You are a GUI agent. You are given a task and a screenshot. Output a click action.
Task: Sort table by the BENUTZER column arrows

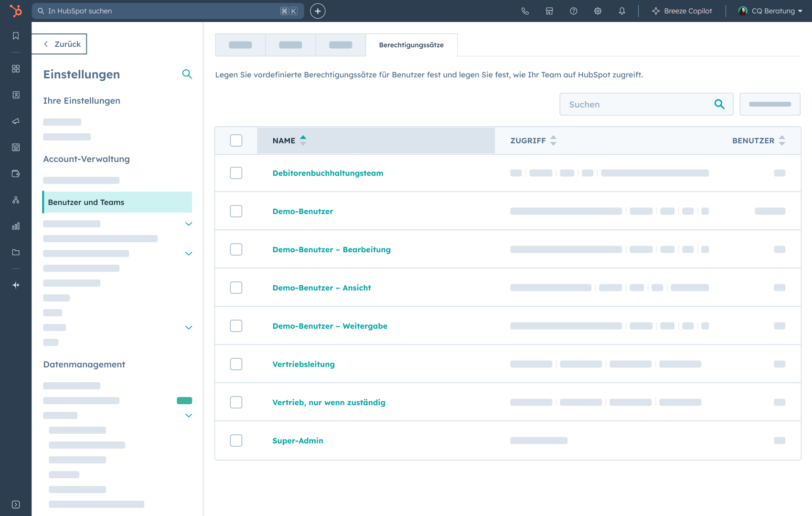782,140
